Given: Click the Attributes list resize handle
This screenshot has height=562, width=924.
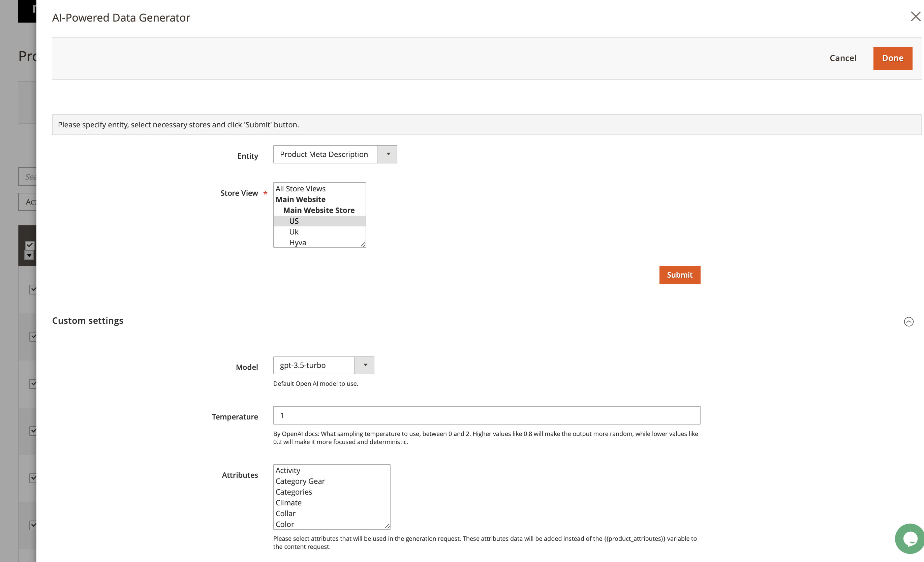Looking at the screenshot, I should coord(387,526).
